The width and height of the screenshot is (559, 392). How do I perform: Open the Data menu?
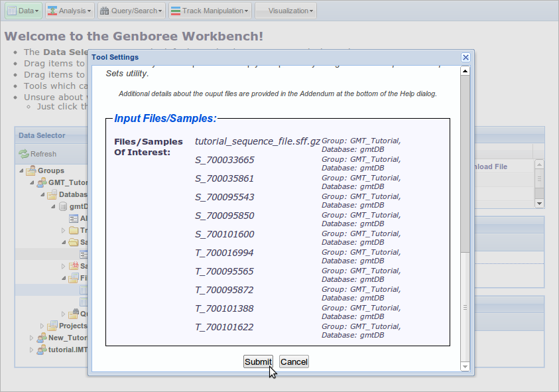tap(23, 11)
